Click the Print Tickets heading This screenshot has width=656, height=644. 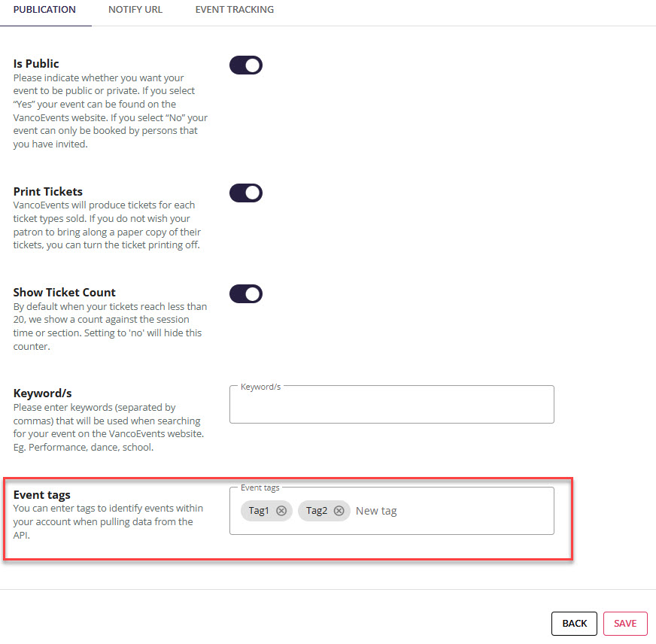pos(48,192)
